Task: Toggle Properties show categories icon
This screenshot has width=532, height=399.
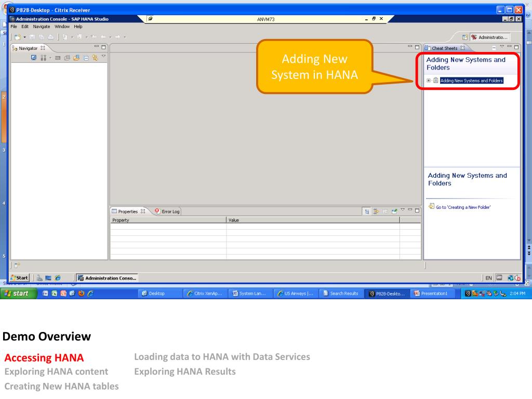Action: 367,211
